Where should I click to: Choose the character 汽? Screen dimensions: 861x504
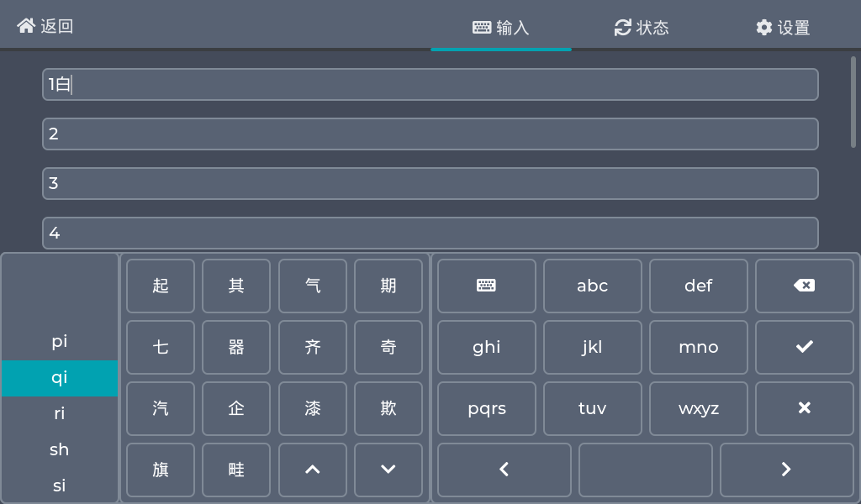pos(161,408)
